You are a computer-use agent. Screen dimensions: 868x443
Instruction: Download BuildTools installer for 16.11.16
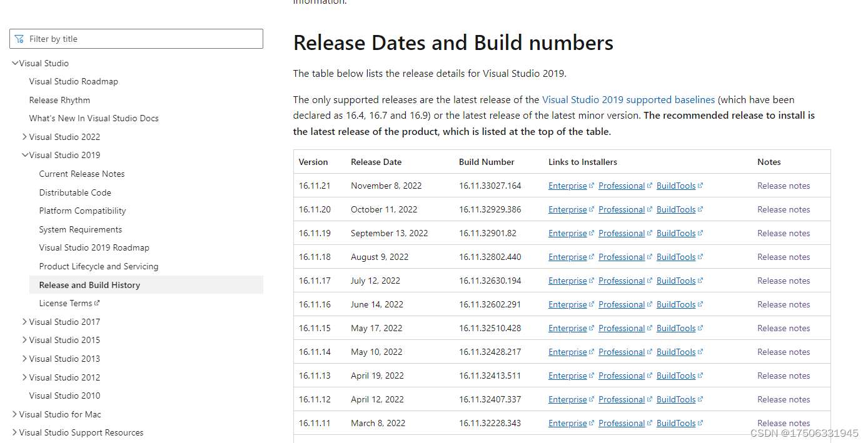[x=675, y=304]
